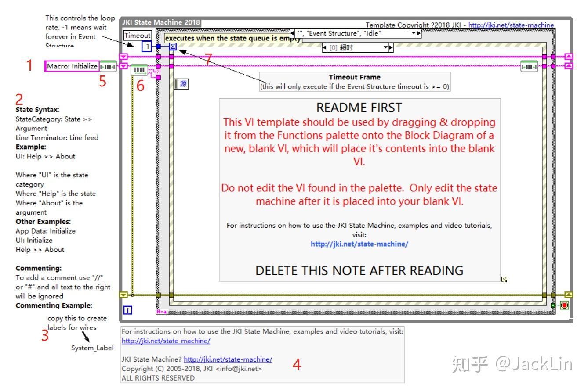The width and height of the screenshot is (588, 388).
Task: Click the event timeout hourglass terminal
Action: (173, 46)
